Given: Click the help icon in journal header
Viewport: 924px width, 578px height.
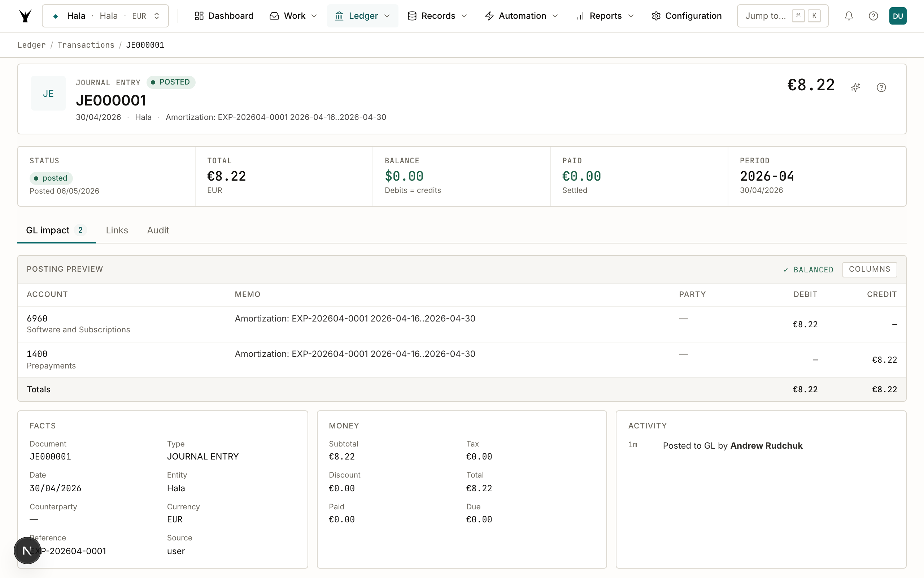Looking at the screenshot, I should 881,87.
